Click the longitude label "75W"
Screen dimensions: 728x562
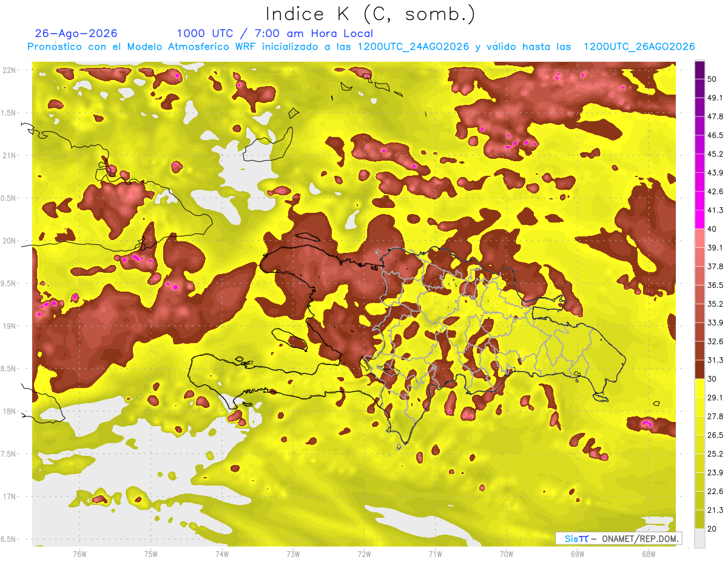click(x=150, y=554)
